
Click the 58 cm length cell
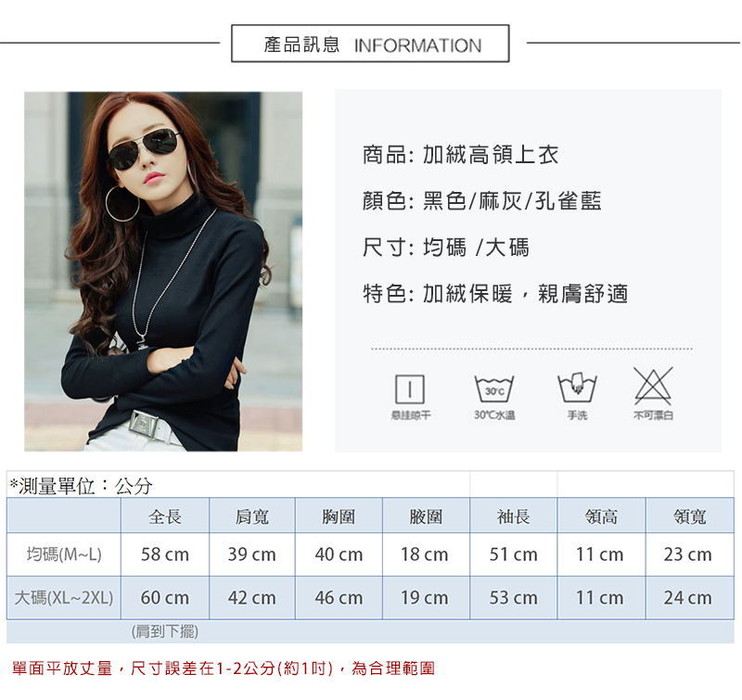point(165,554)
